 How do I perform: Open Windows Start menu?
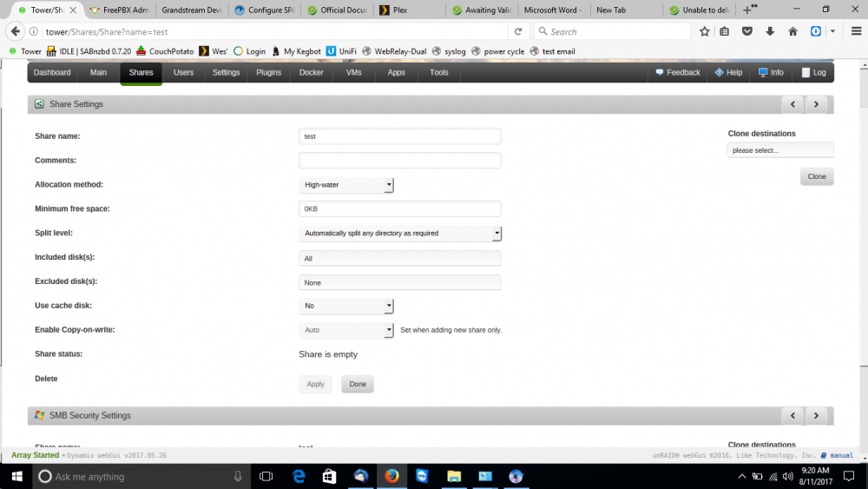pyautogui.click(x=16, y=476)
